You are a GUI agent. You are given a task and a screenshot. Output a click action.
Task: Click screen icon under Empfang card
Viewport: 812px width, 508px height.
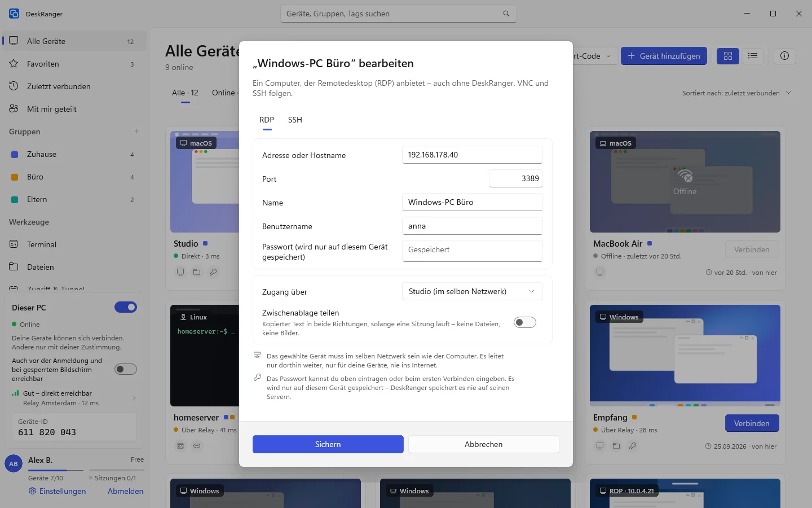pos(600,446)
